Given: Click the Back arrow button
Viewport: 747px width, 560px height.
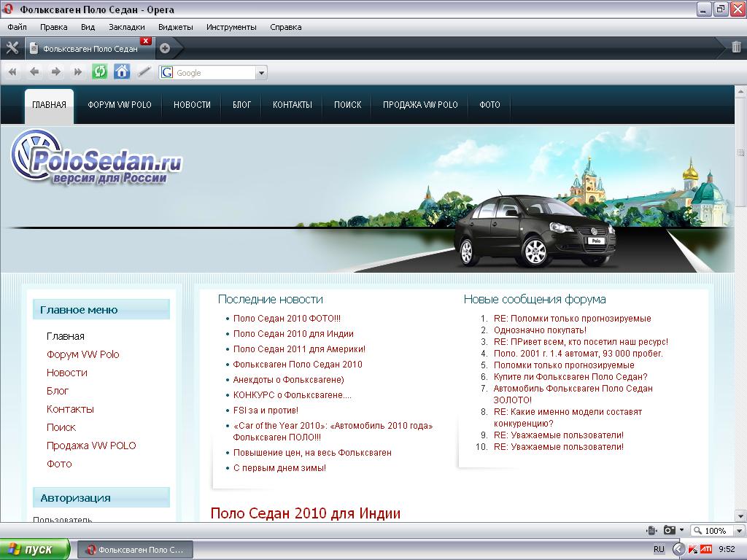Looking at the screenshot, I should [x=34, y=71].
